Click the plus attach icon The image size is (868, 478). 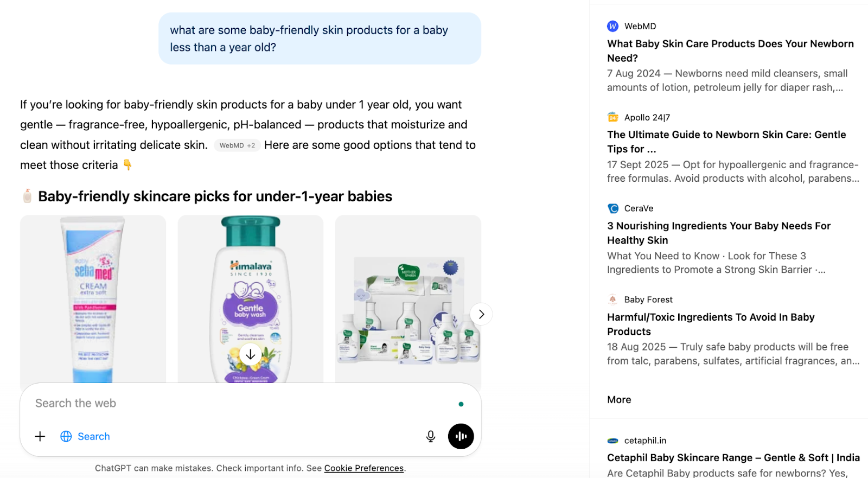[x=40, y=436]
